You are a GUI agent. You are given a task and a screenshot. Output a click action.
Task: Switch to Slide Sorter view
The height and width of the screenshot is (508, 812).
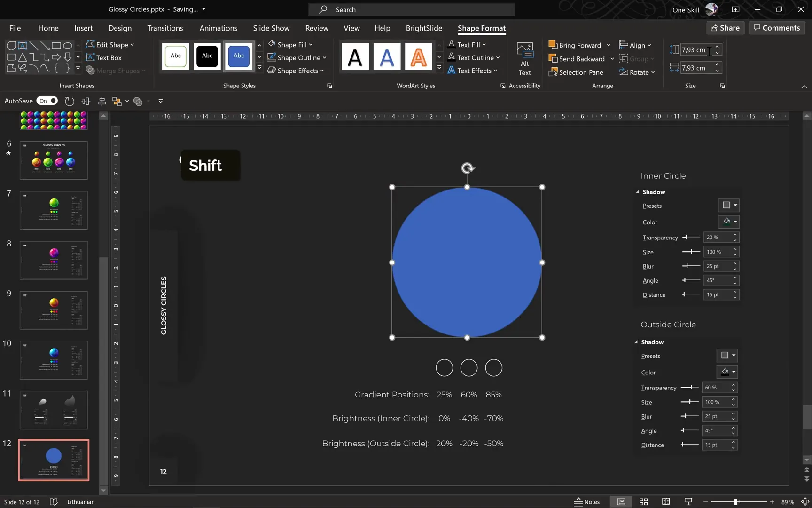tap(643, 502)
